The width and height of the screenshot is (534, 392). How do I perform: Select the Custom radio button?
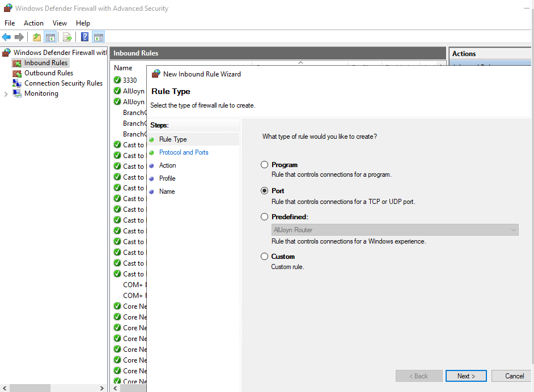[x=264, y=256]
